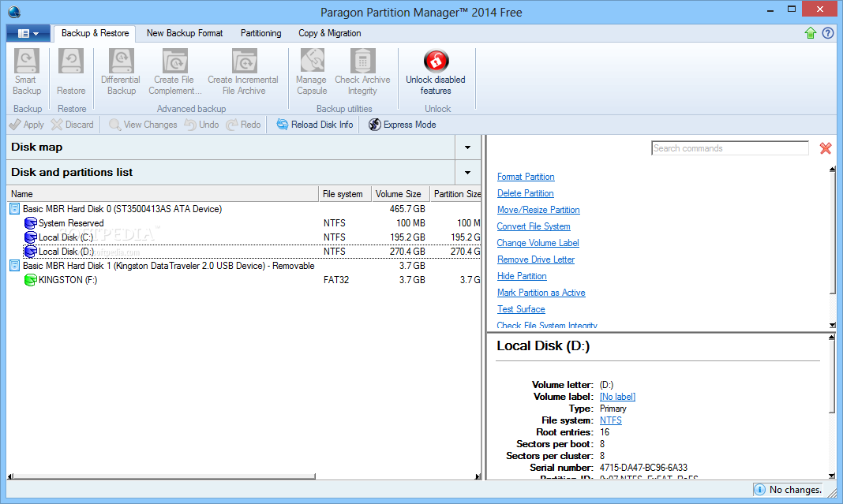
Task: Click the Redo arrow
Action: click(232, 125)
